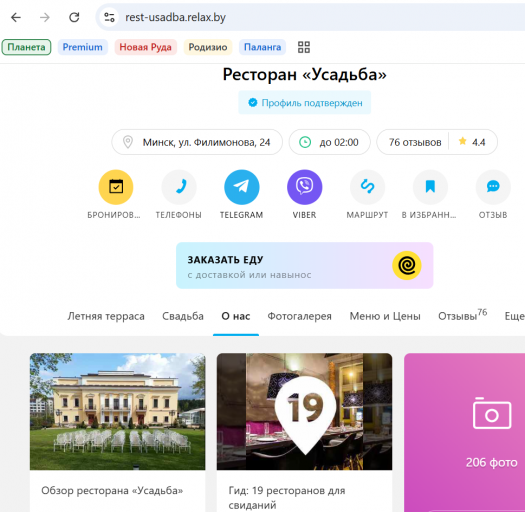
Task: Open the Новая Руда bookmark group
Action: [x=146, y=47]
